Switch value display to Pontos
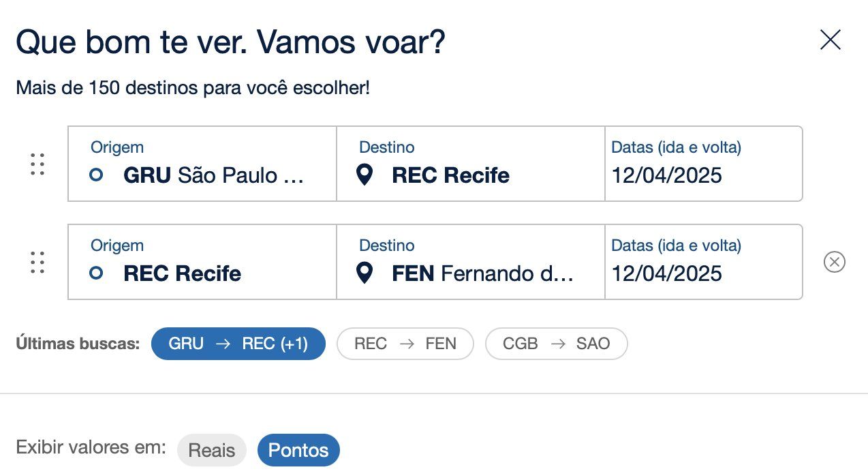This screenshot has width=868, height=476. [x=298, y=450]
